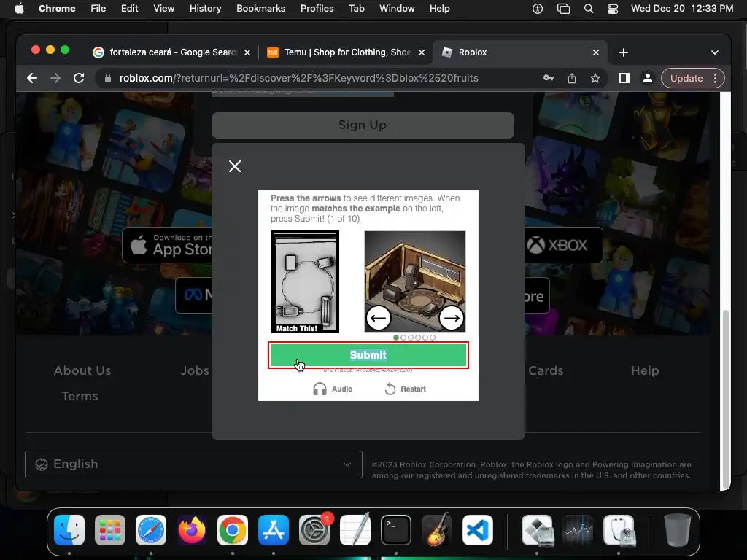Open the English language dropdown

pyautogui.click(x=193, y=464)
